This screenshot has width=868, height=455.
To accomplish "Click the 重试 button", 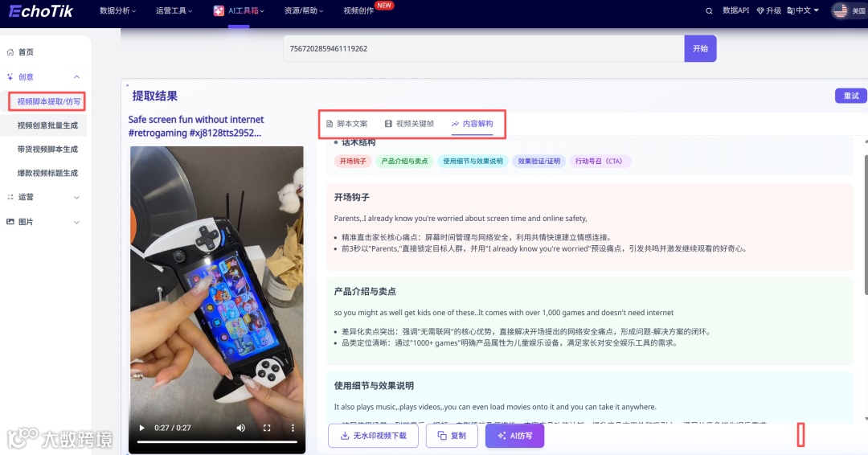I will pos(851,96).
